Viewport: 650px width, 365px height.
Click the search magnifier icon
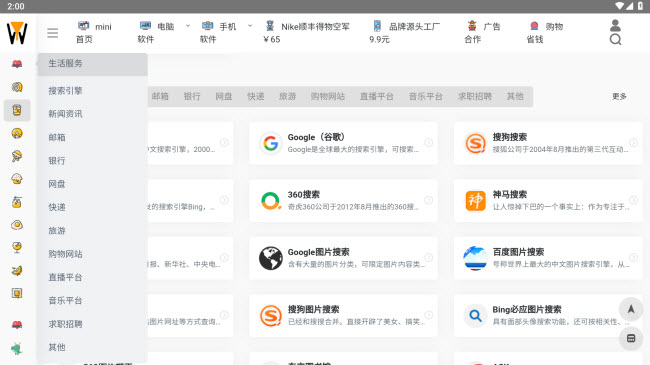point(616,39)
